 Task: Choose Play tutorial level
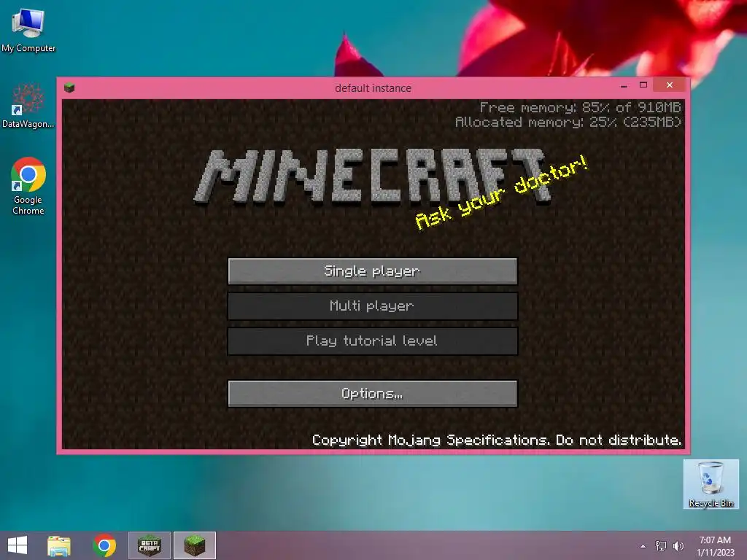pyautogui.click(x=373, y=341)
